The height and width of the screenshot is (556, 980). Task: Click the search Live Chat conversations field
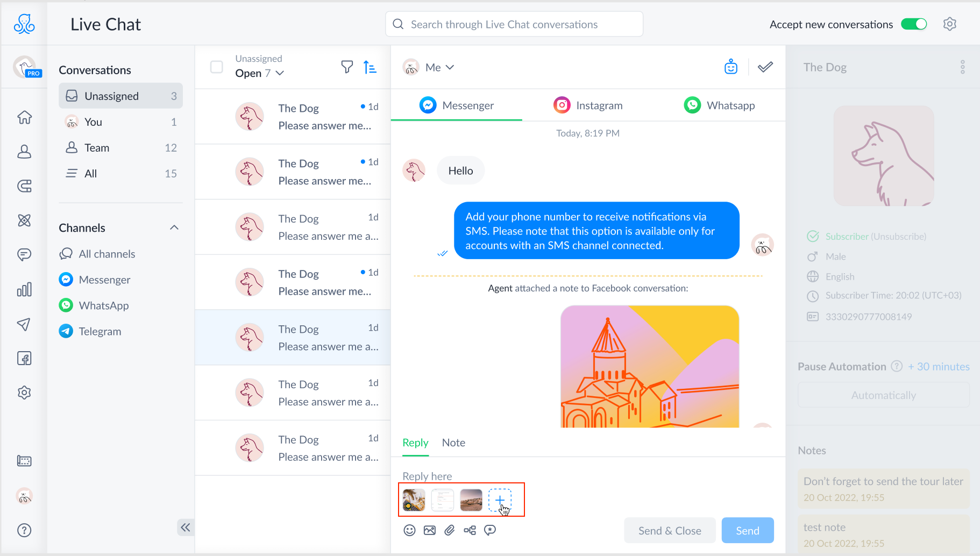point(514,24)
